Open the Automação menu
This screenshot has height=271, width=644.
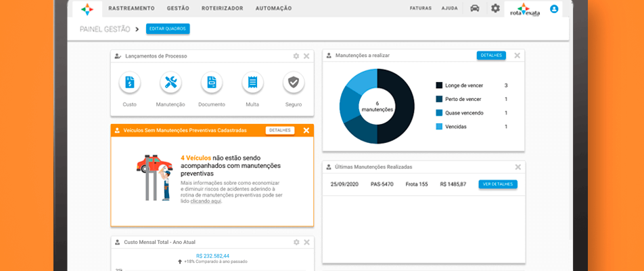pos(273,9)
